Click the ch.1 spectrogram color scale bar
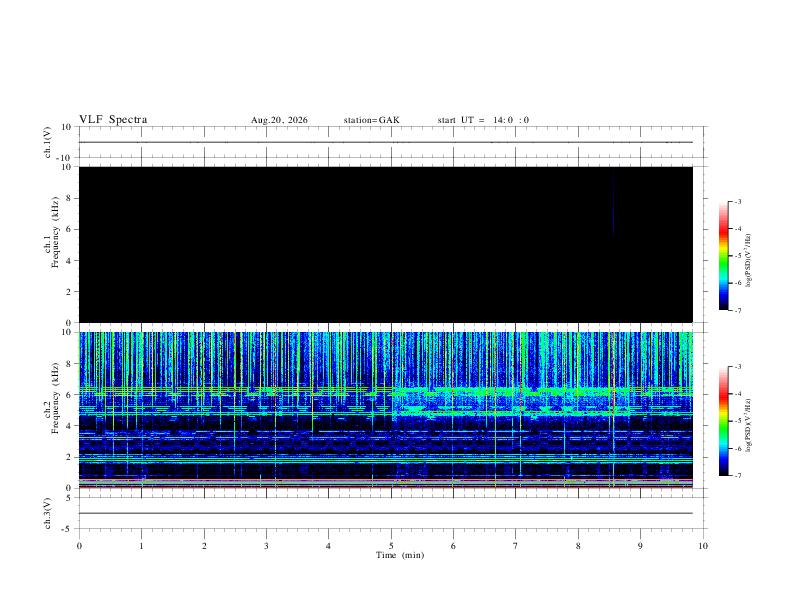The height and width of the screenshot is (612, 792). pyautogui.click(x=723, y=256)
